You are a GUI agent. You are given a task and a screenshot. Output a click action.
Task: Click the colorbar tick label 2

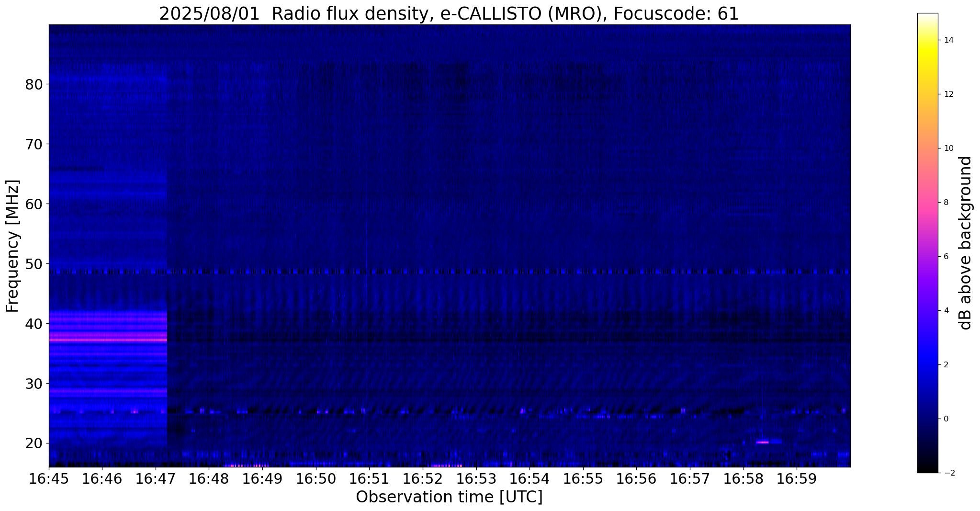[x=946, y=365]
